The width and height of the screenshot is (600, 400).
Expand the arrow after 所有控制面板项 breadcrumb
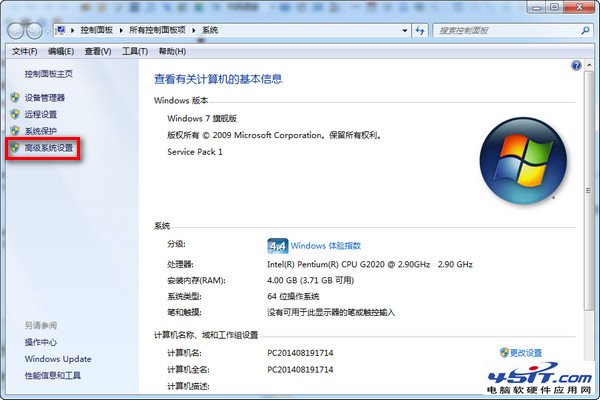point(194,30)
